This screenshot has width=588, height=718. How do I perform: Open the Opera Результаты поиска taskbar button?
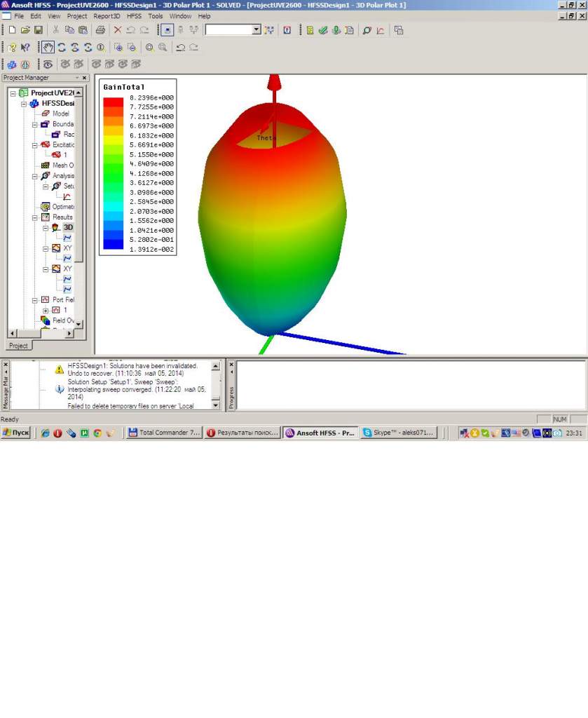tap(242, 432)
